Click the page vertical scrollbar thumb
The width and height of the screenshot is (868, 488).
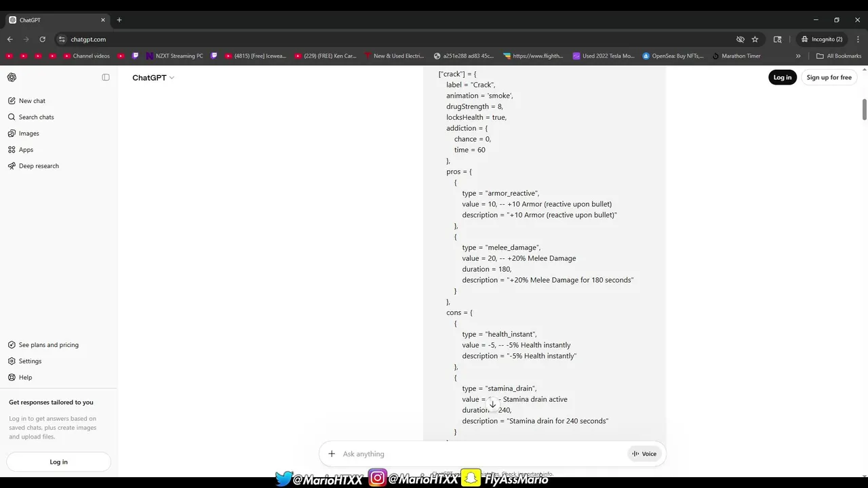click(865, 110)
